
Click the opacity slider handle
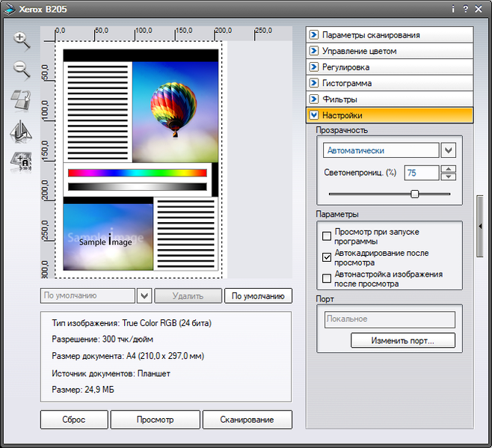pos(414,194)
